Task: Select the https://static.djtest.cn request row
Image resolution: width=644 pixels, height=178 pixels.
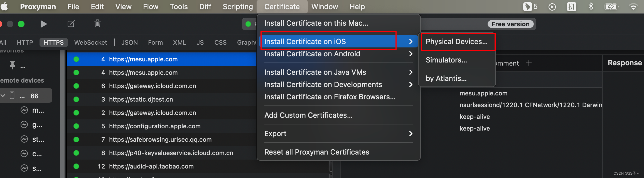Action: [161, 99]
